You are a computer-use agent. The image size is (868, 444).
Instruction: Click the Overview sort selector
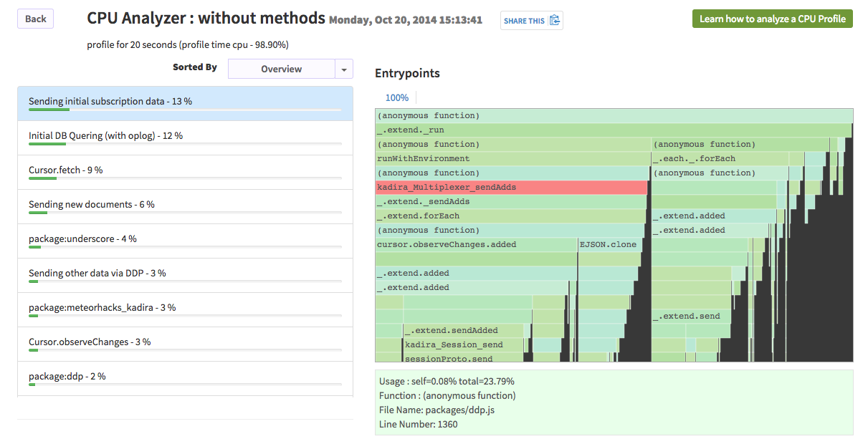tap(283, 68)
